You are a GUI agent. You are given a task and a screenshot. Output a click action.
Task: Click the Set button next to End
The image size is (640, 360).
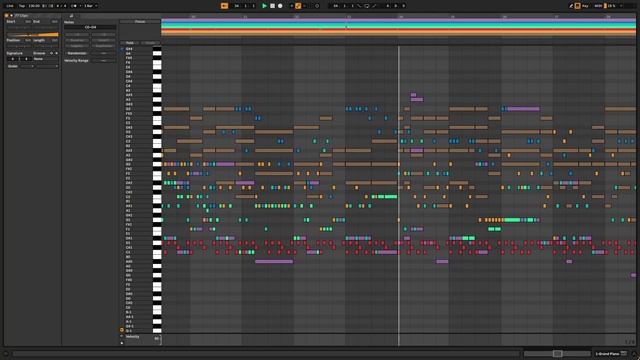coord(55,22)
